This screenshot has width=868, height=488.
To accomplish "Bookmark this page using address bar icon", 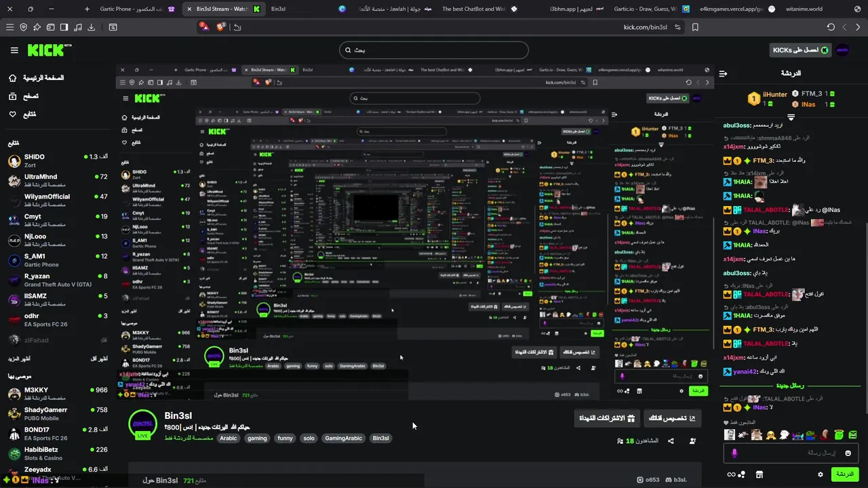I will point(695,27).
